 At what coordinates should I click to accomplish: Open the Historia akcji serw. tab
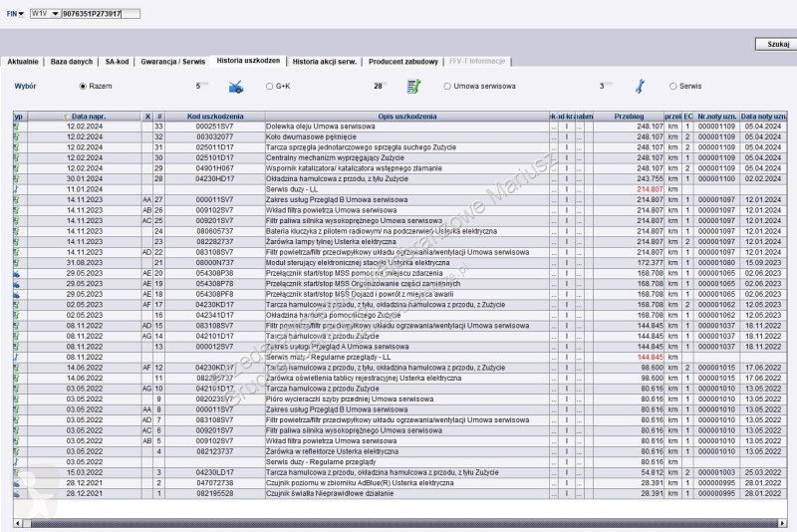(325, 62)
